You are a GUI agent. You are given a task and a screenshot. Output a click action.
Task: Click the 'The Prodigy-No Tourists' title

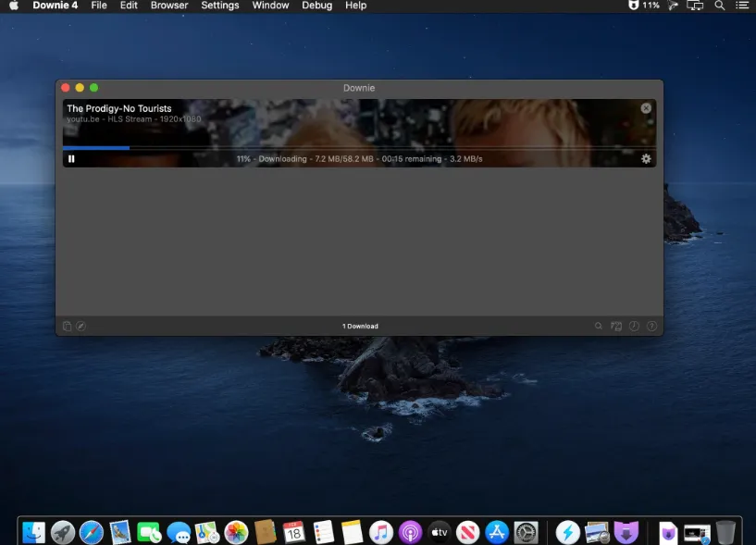point(119,108)
